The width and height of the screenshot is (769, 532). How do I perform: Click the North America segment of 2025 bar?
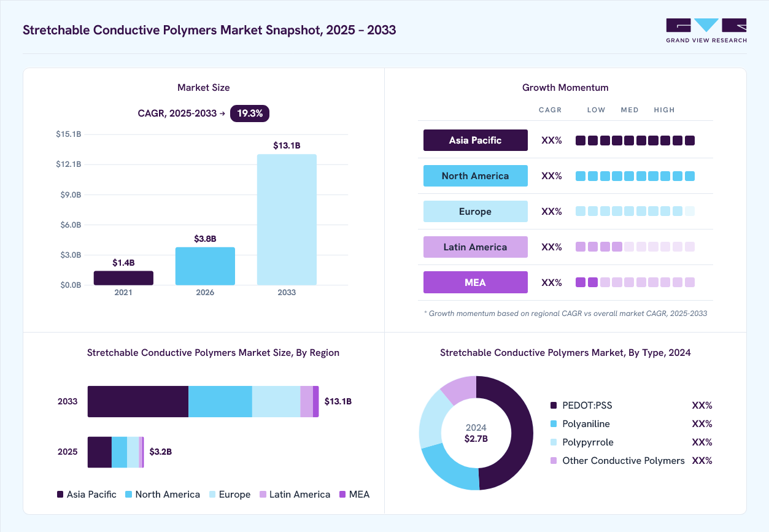pos(119,452)
